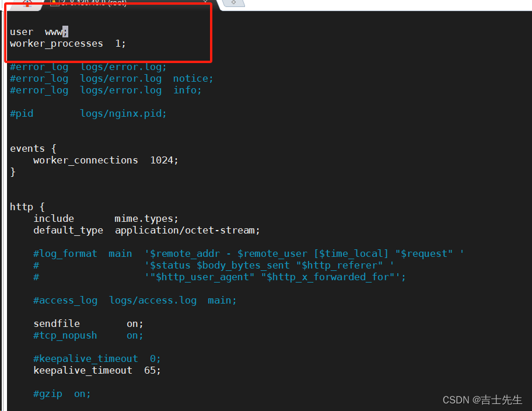Open a new terminal tab with plus button
532x411 pixels.
[x=233, y=2]
